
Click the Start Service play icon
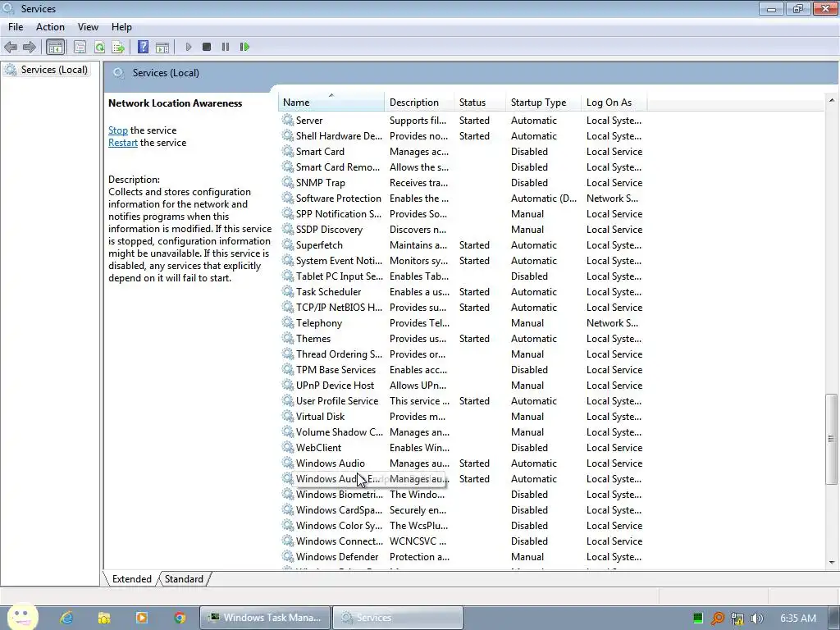(189, 47)
